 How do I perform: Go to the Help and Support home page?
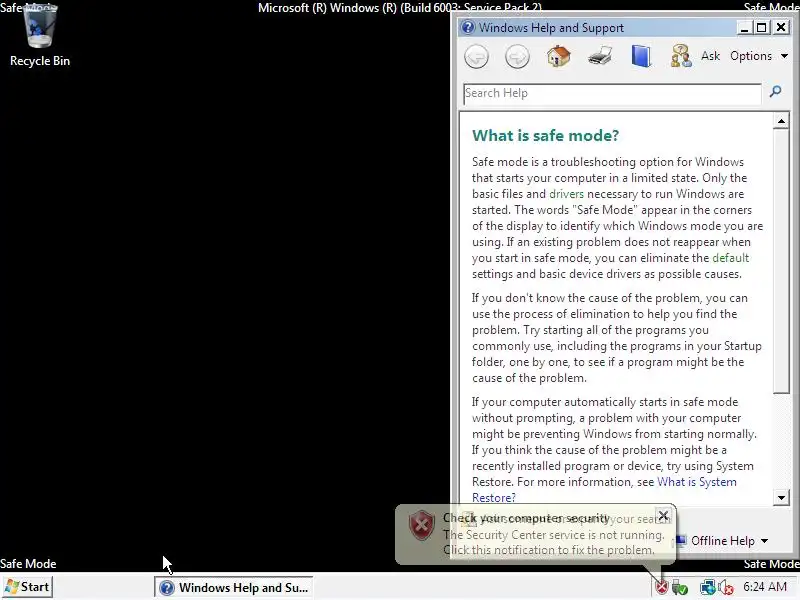tap(559, 56)
